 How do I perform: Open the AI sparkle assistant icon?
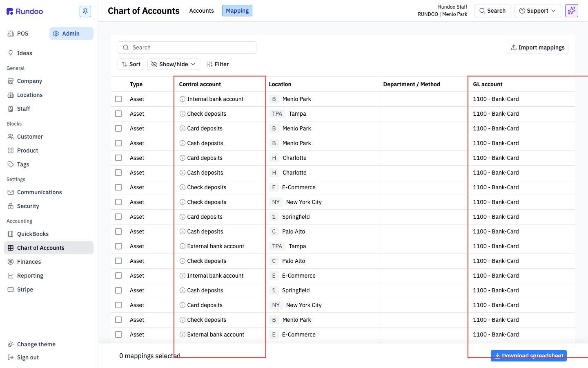pyautogui.click(x=572, y=11)
